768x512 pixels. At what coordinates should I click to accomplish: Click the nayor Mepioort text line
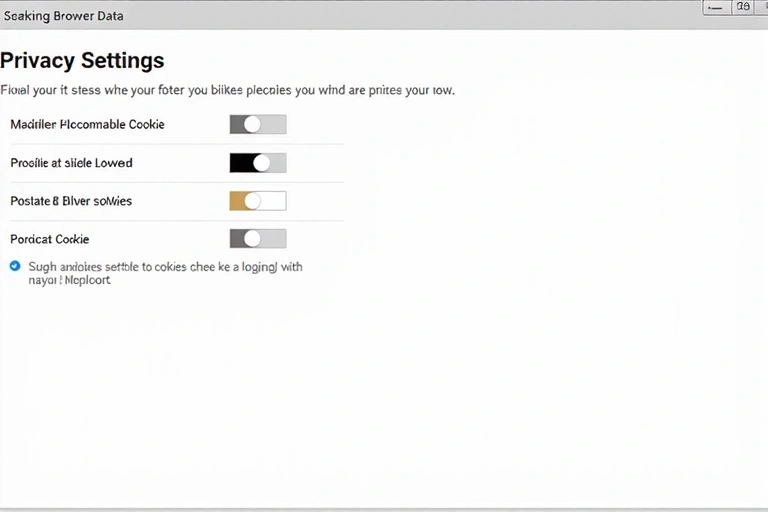coord(69,281)
